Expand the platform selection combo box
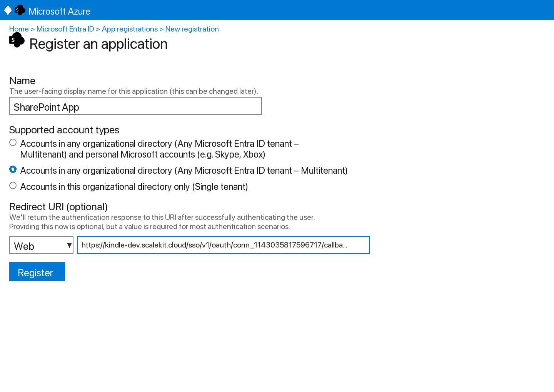This screenshot has width=554, height=392. [41, 245]
